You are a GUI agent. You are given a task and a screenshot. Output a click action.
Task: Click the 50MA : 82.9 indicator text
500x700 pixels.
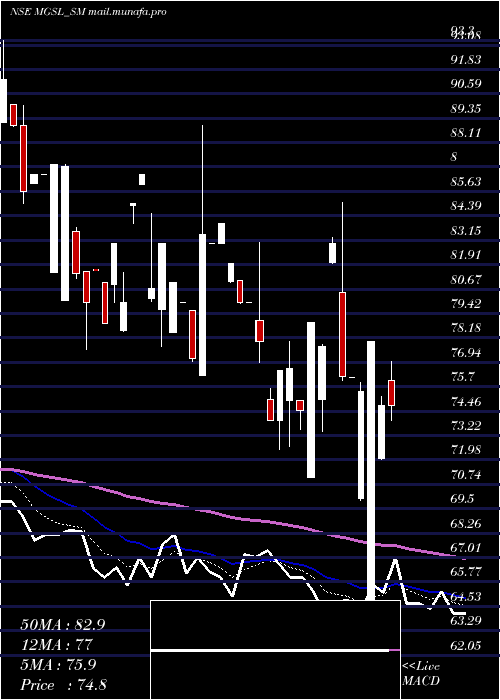coord(62,625)
